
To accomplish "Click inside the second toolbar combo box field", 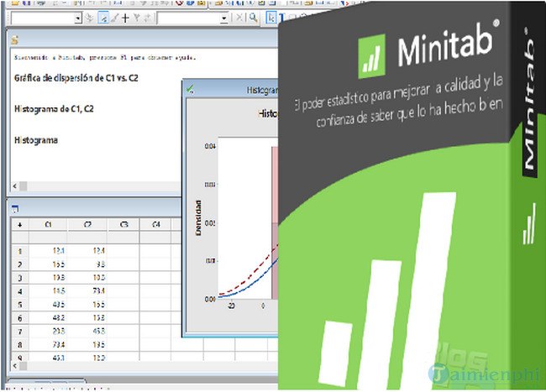I will point(189,18).
